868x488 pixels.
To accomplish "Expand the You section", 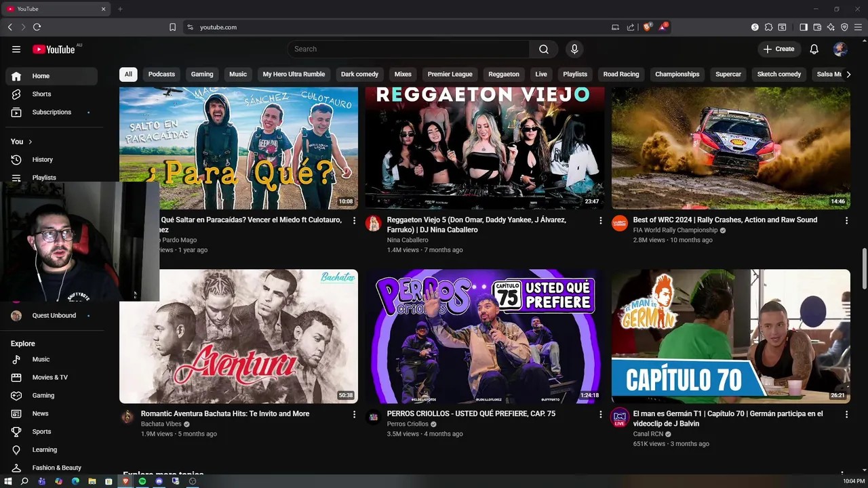I will 22,142.
